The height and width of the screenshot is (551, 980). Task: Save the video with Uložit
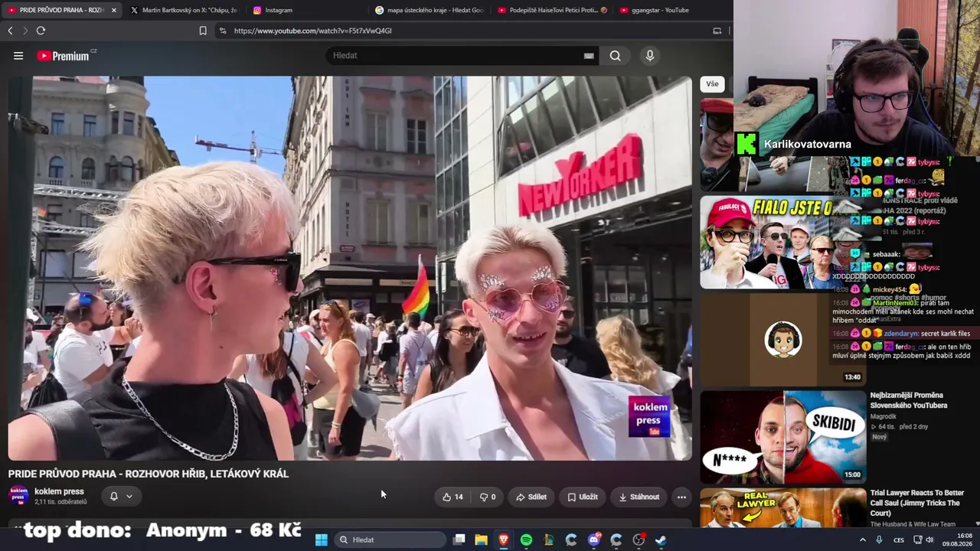[x=582, y=497]
